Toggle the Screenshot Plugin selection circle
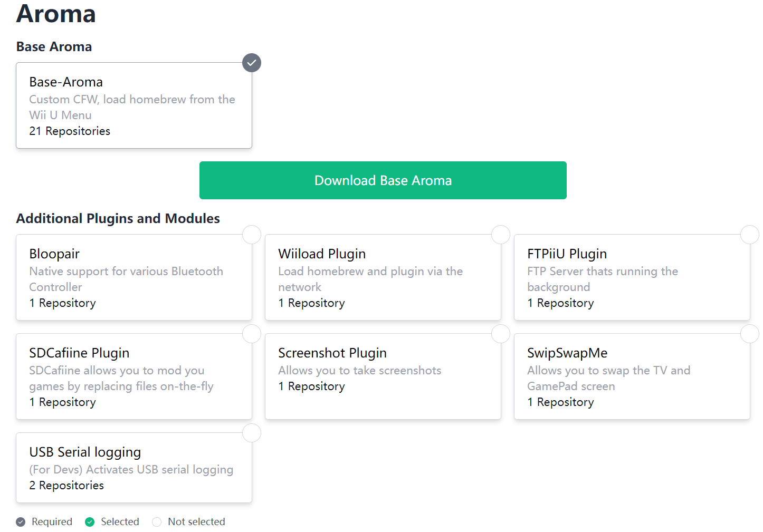This screenshot has width=763, height=532. pos(501,334)
